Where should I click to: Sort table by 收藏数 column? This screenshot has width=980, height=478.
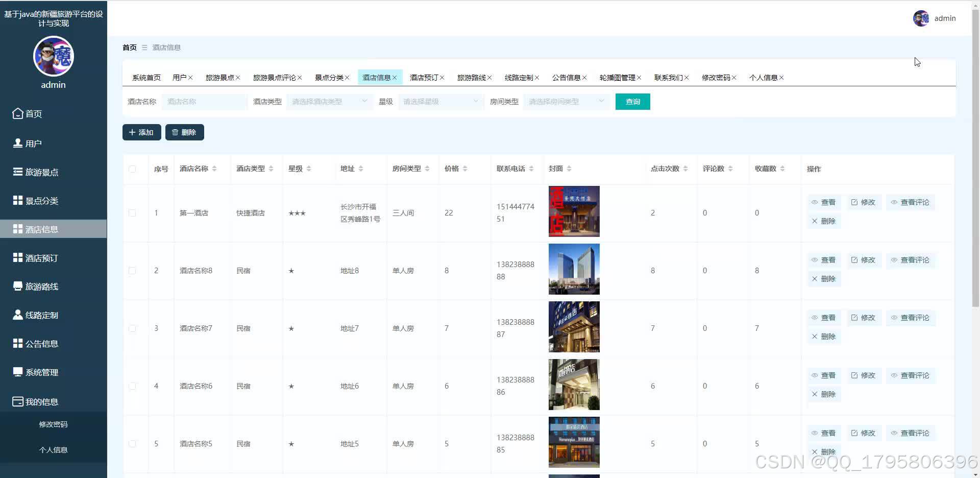[782, 169]
